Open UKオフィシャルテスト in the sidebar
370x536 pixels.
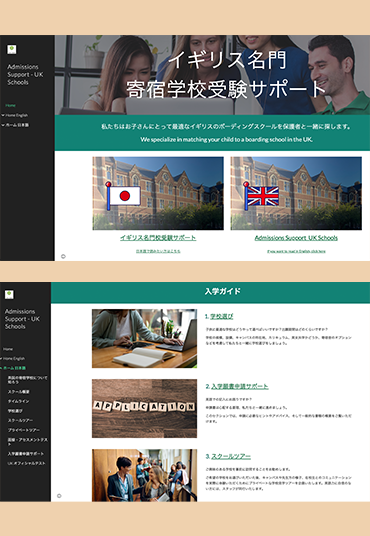[26, 463]
